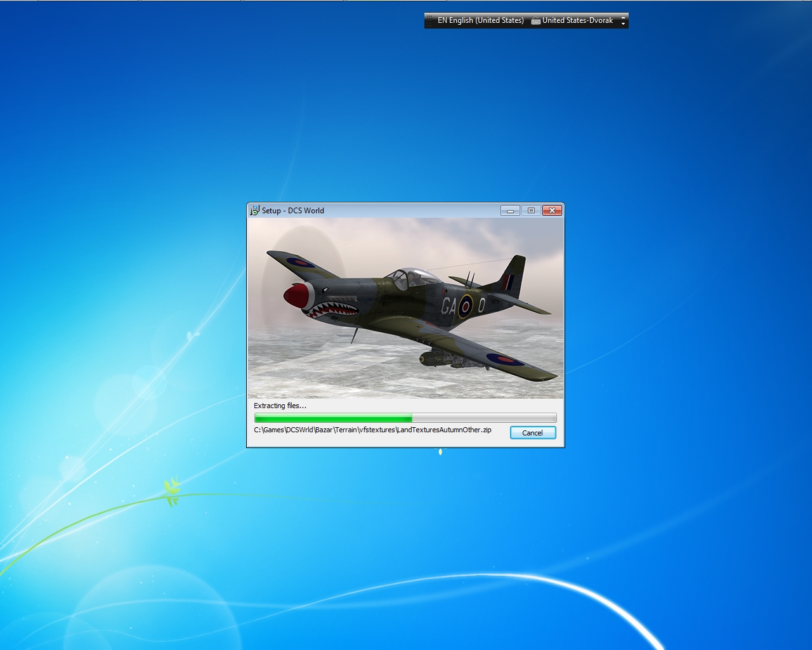
Task: Cancel the DCS World installation
Action: point(533,433)
